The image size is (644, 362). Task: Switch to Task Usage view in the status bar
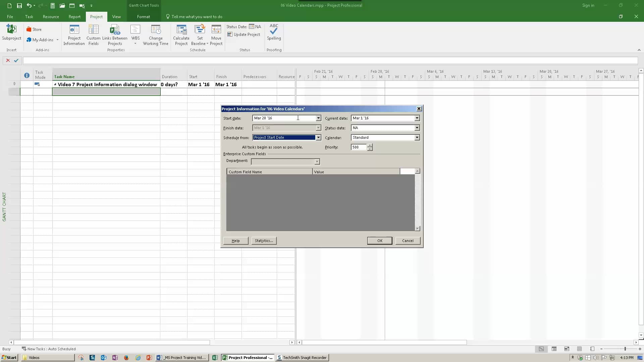tap(554, 349)
